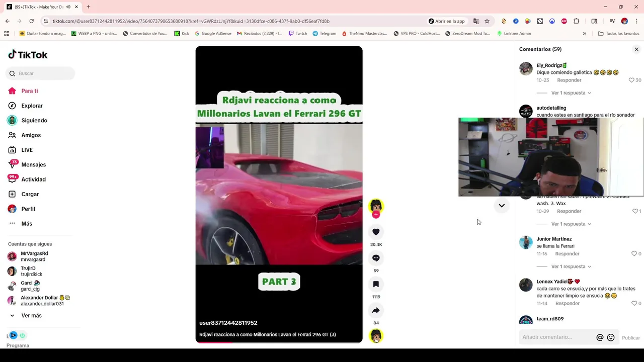Bookmark page with star icon

click(487, 21)
